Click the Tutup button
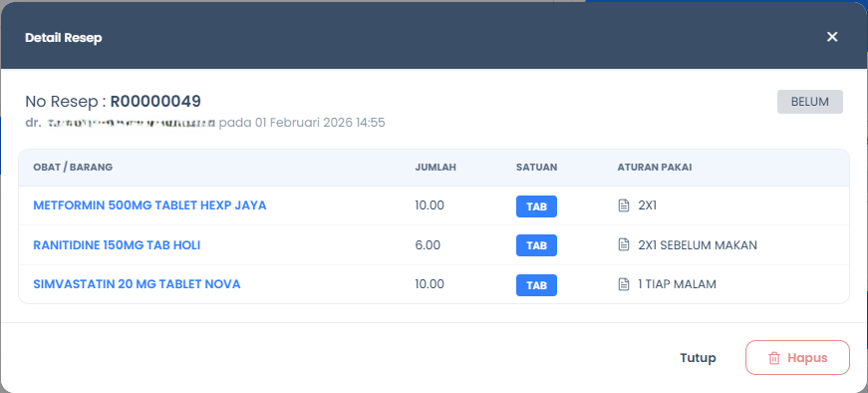The width and height of the screenshot is (868, 393). tap(698, 357)
